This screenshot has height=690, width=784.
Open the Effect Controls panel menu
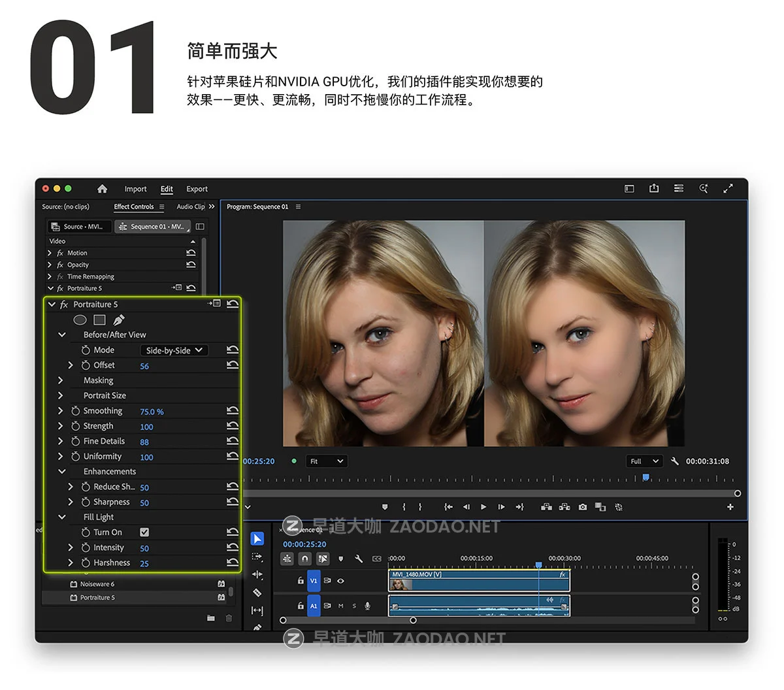point(162,206)
